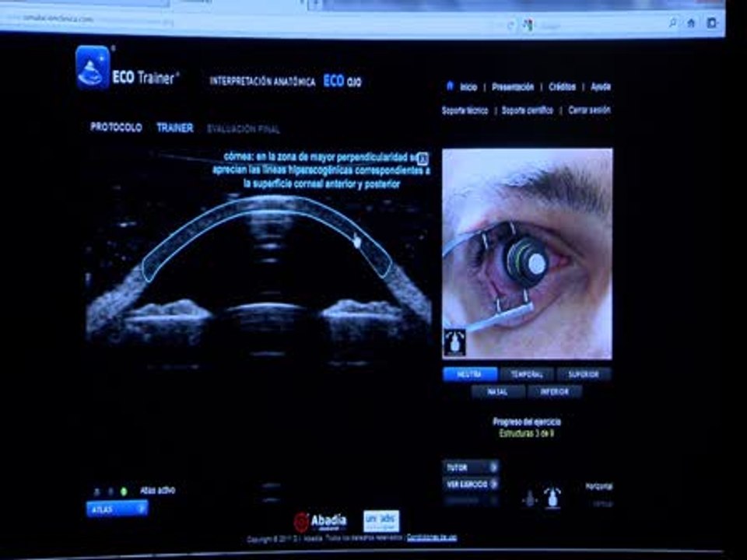Click the browser reload icon
This screenshot has width=747, height=560.
511,25
